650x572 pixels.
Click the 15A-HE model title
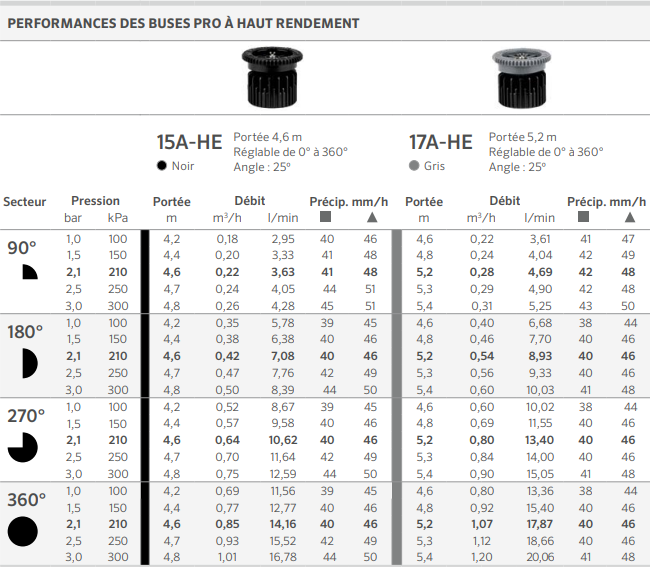(x=189, y=142)
